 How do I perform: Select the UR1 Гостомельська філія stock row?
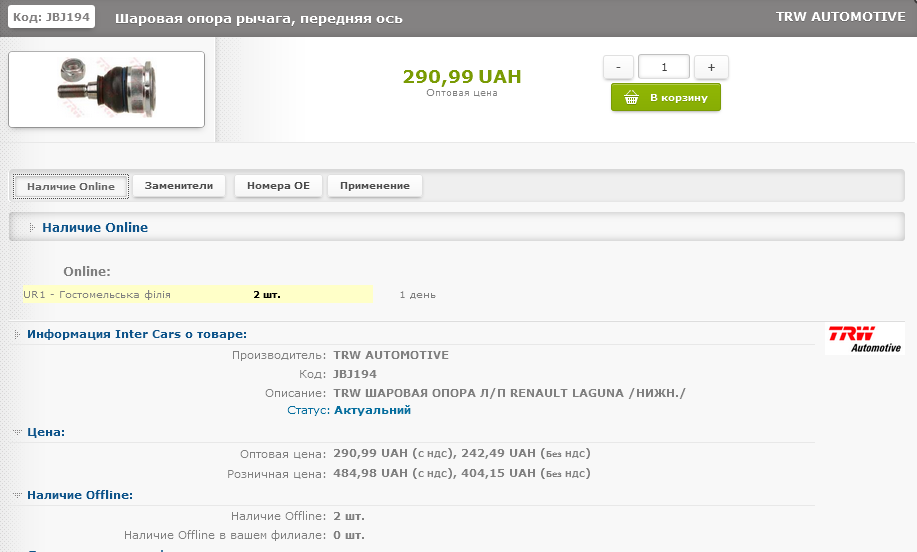click(197, 295)
